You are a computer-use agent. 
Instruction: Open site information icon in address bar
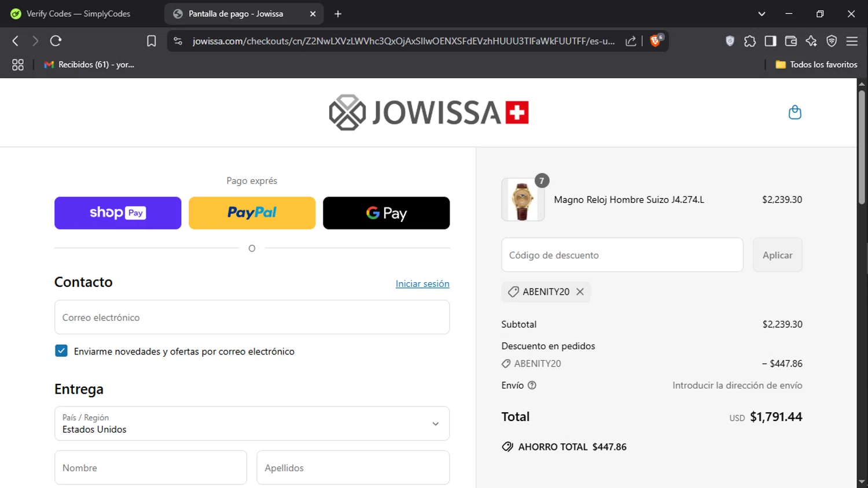178,41
